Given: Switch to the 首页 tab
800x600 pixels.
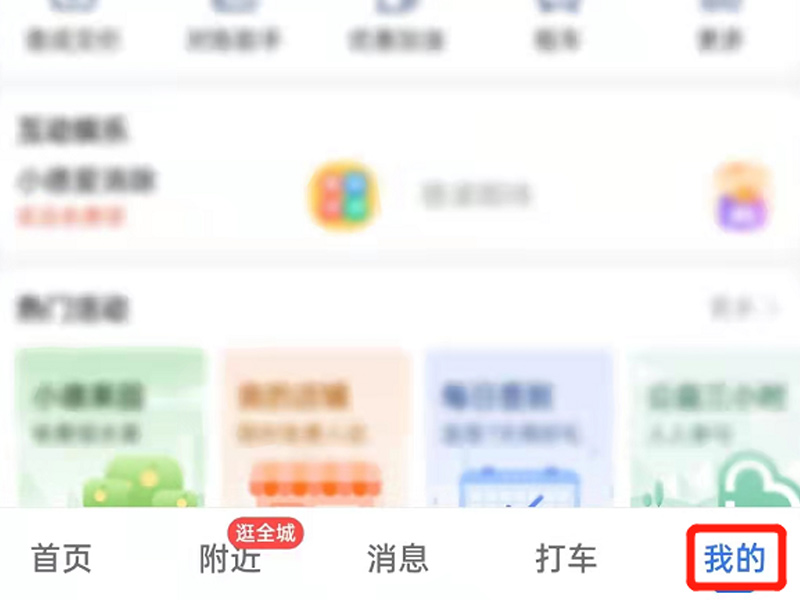Looking at the screenshot, I should pyautogui.click(x=62, y=558).
